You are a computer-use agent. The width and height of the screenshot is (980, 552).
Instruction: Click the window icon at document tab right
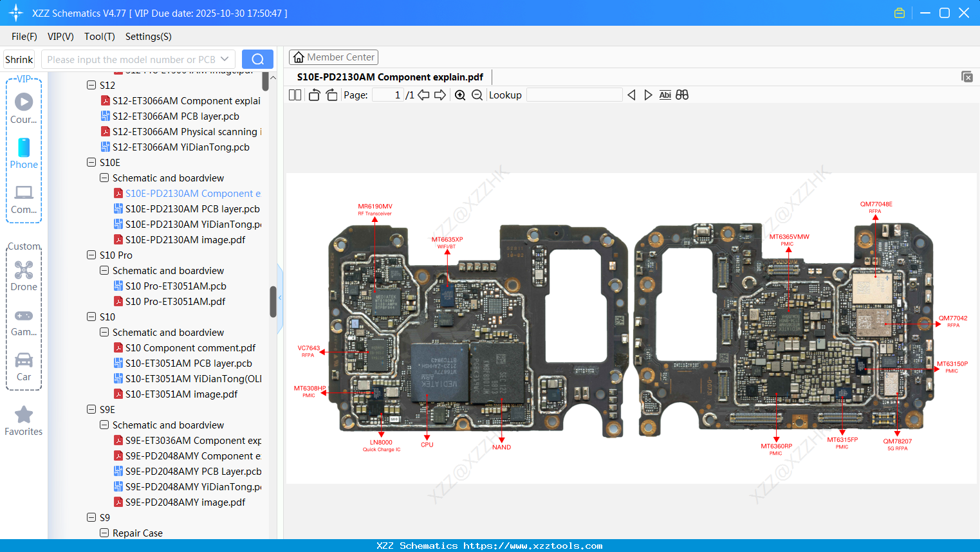pyautogui.click(x=967, y=77)
